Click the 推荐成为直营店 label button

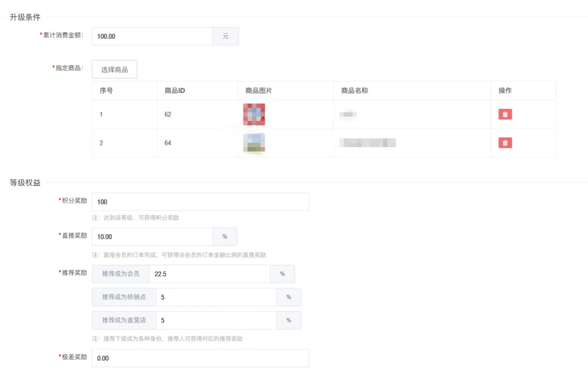pyautogui.click(x=124, y=320)
